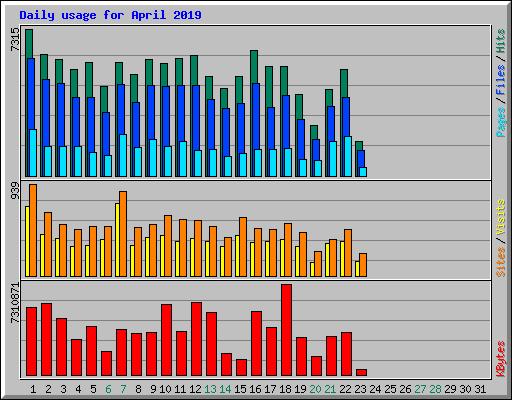Click day 25 on the x-axis
This screenshot has width=512, height=400.
pos(390,389)
